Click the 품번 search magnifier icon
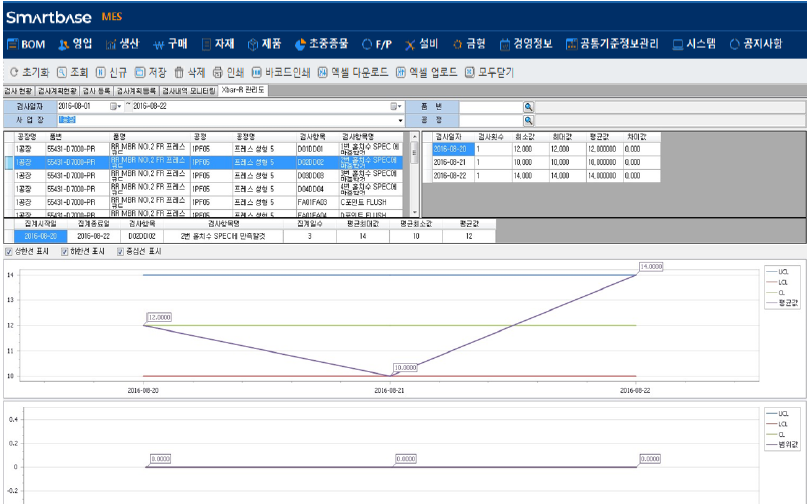Viewport: 807px width, 504px height. click(x=529, y=107)
